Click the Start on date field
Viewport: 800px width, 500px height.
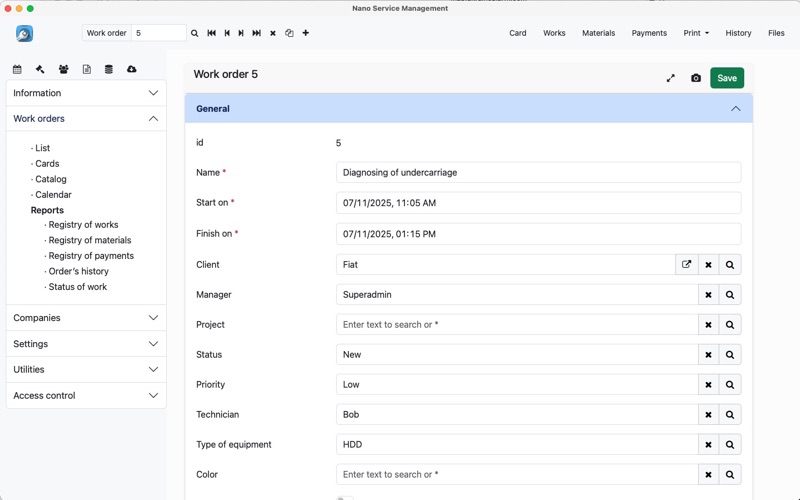point(538,203)
